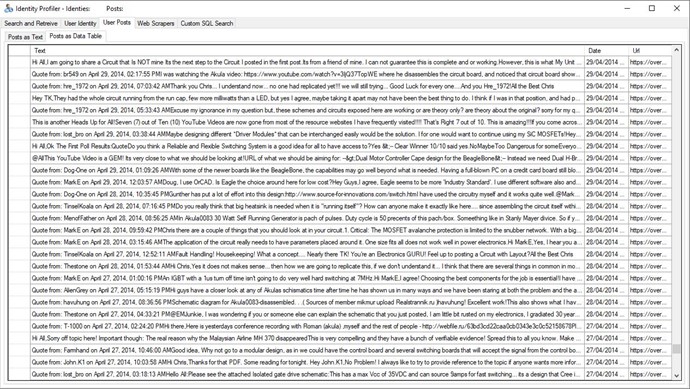The image size is (690, 389).
Task: Sort by the Date column header
Action: [606, 51]
